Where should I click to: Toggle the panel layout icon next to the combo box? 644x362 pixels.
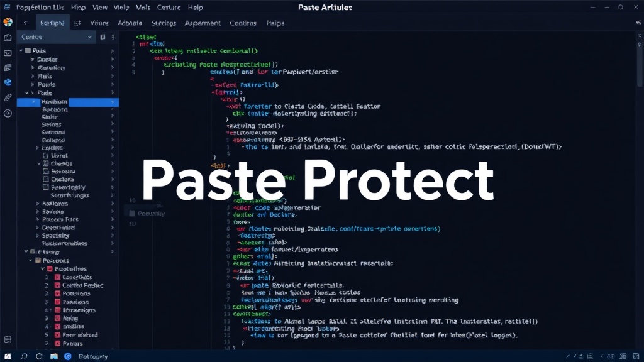click(x=103, y=37)
